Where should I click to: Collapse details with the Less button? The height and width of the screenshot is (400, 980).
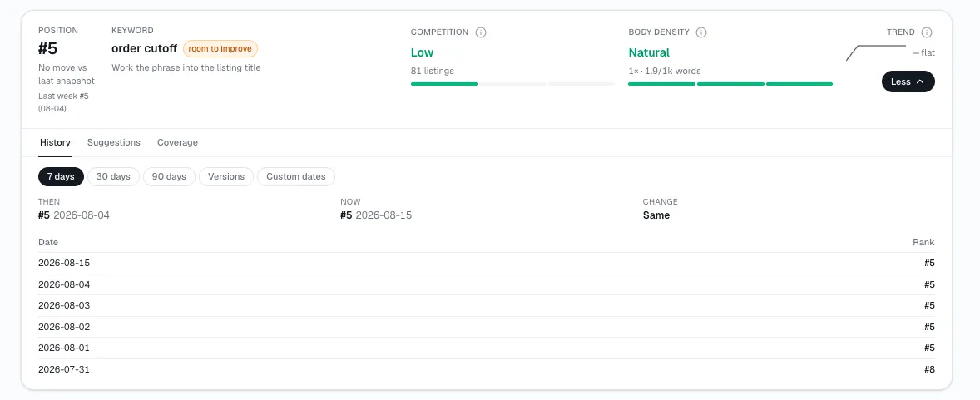tap(908, 81)
